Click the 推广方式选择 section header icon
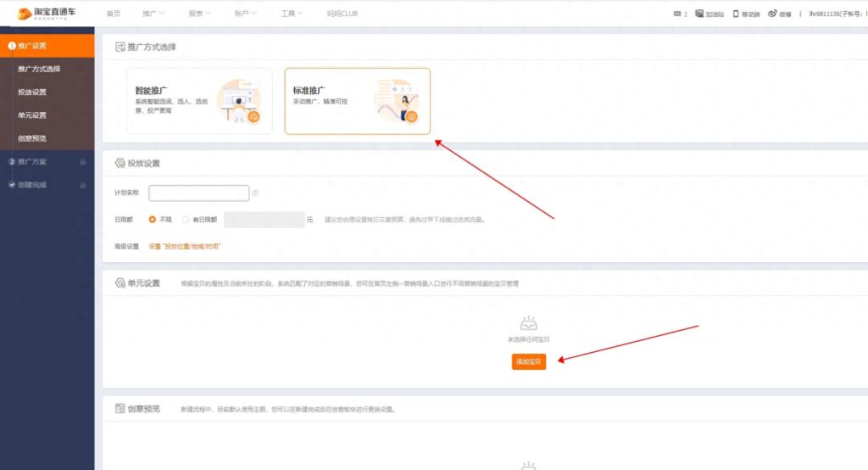 120,48
